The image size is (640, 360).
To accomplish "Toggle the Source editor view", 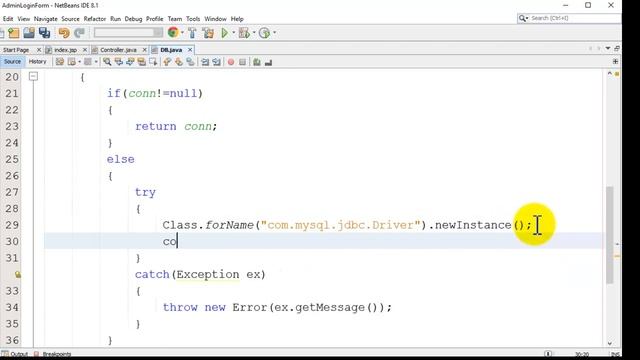I will click(x=12, y=62).
